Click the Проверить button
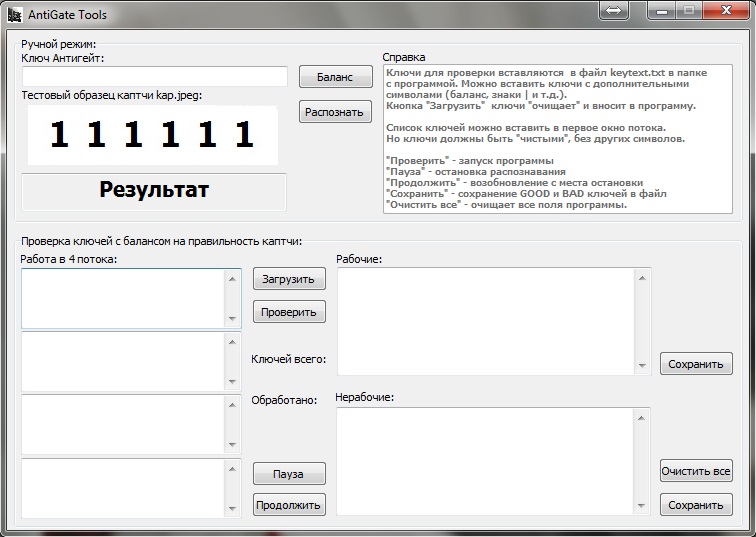 click(289, 312)
